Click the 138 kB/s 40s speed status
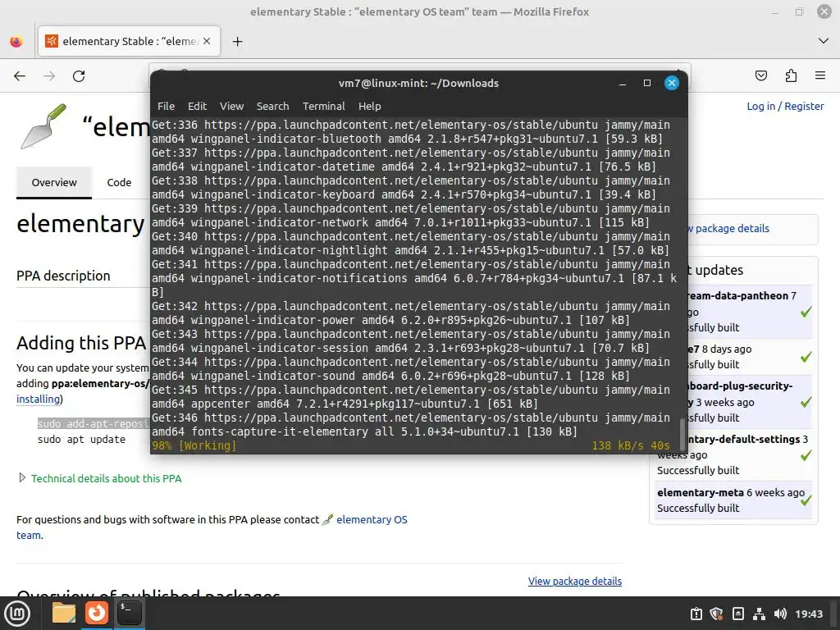 [631, 445]
